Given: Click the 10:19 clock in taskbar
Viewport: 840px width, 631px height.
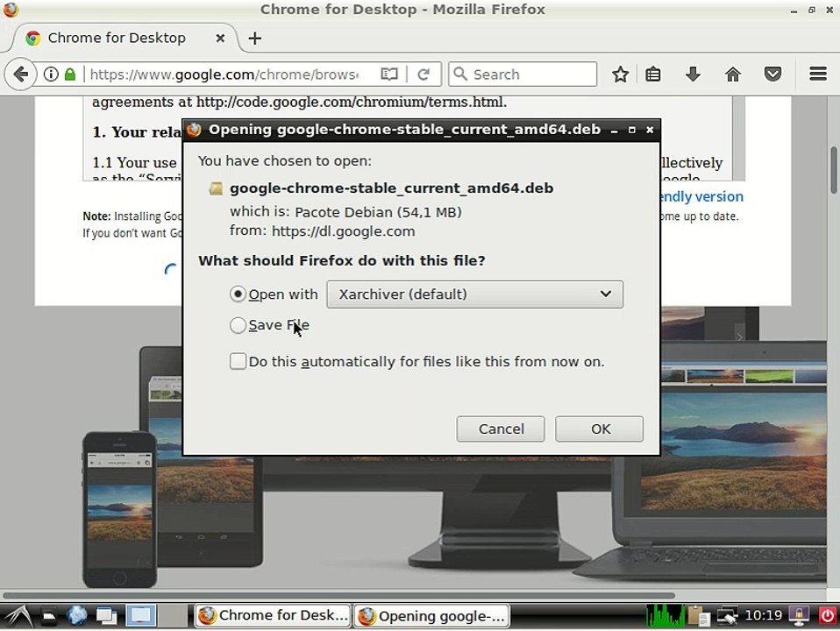Looking at the screenshot, I should (x=764, y=615).
